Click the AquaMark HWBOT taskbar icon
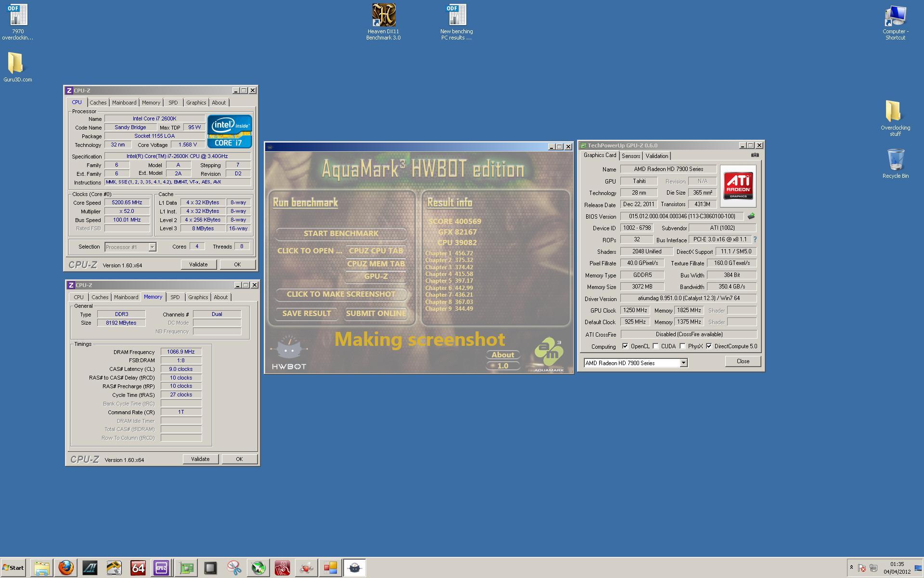Screen dimensions: 924x578 (x=354, y=568)
